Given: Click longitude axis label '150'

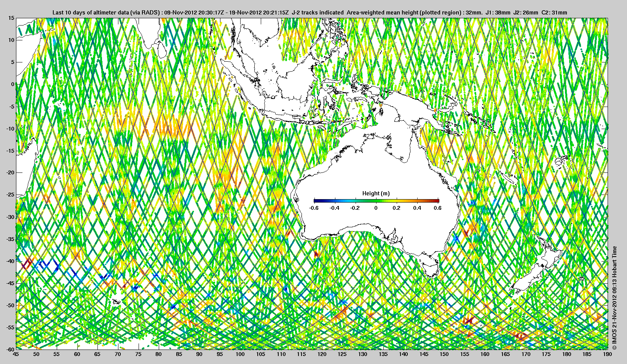Looking at the screenshot, I should point(444,354).
